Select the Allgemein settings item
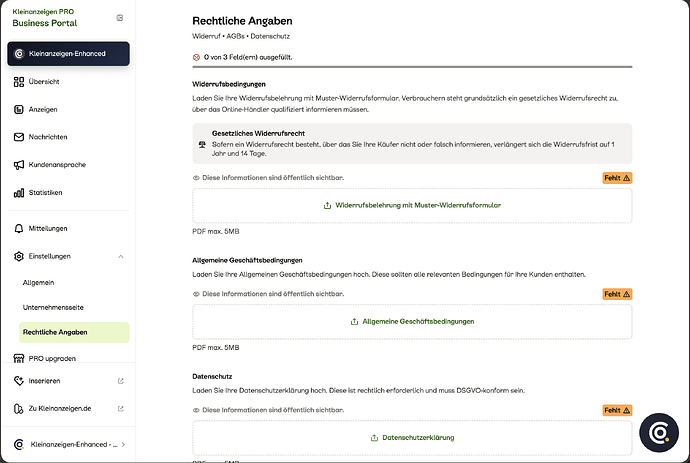 click(38, 283)
